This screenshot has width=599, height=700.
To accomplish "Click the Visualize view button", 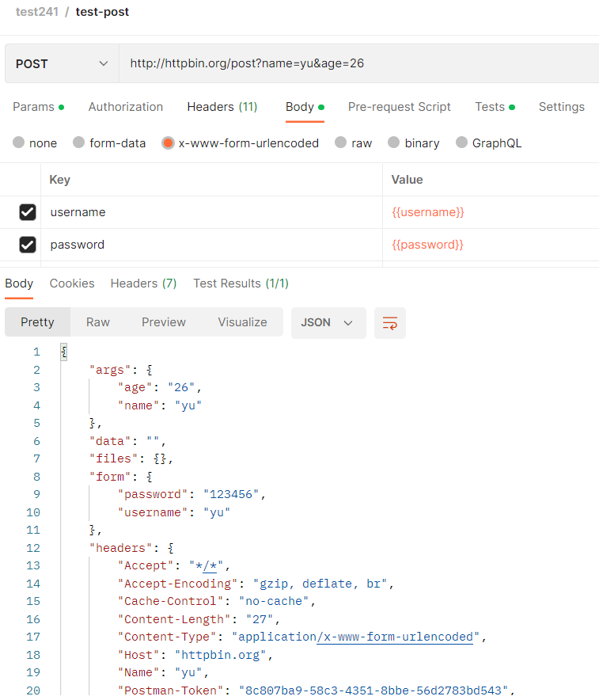I will 243,322.
